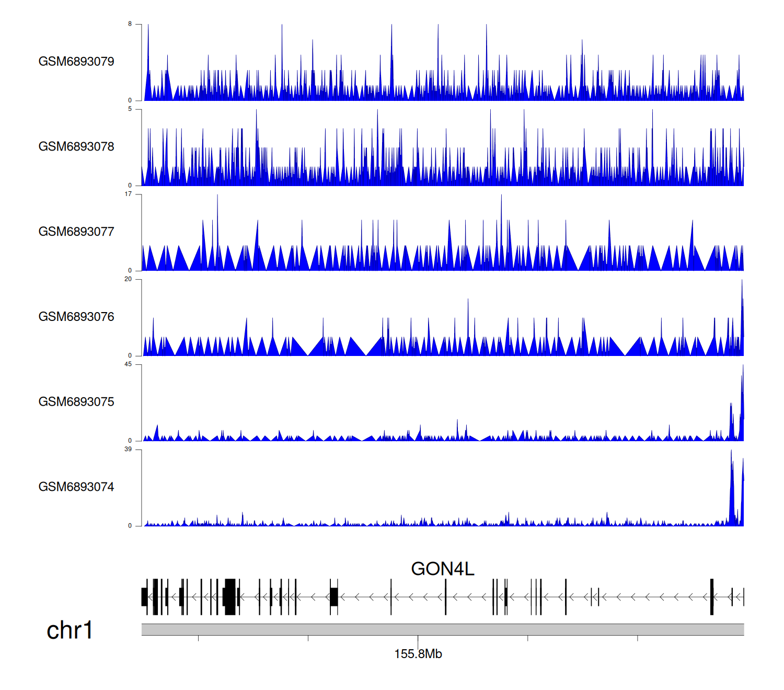Click the GSM6893077 track label
The height and width of the screenshot is (690, 784).
(76, 232)
